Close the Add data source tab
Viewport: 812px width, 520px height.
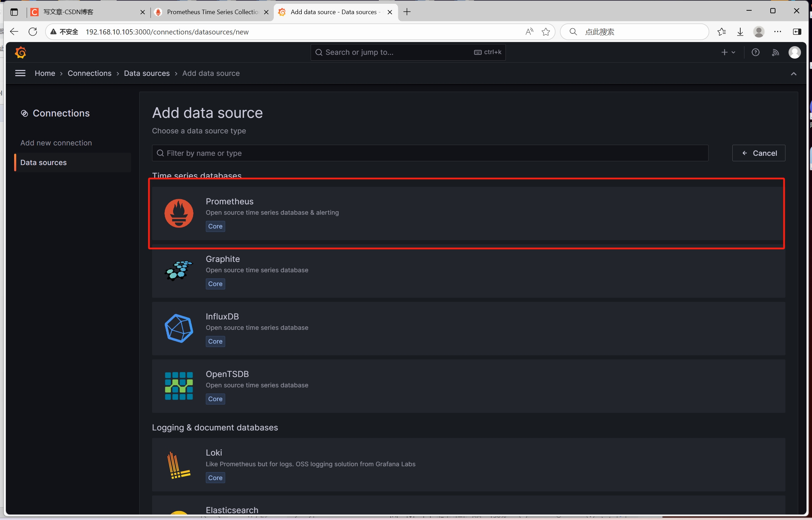coord(390,12)
